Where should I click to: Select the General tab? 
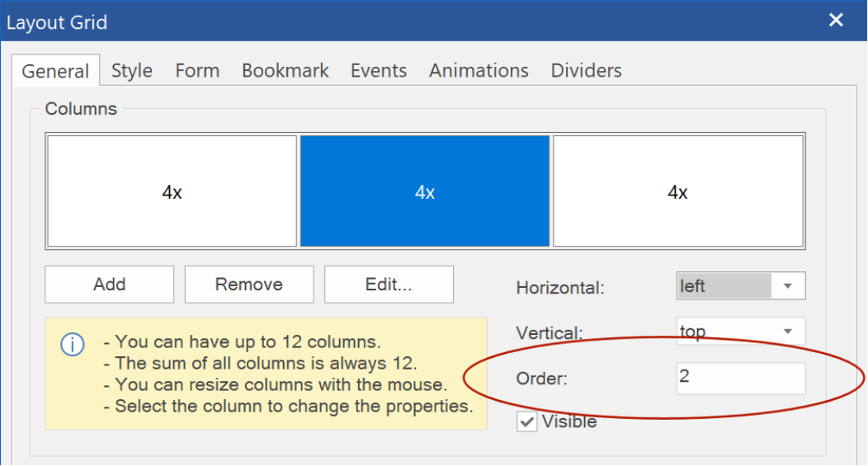55,71
